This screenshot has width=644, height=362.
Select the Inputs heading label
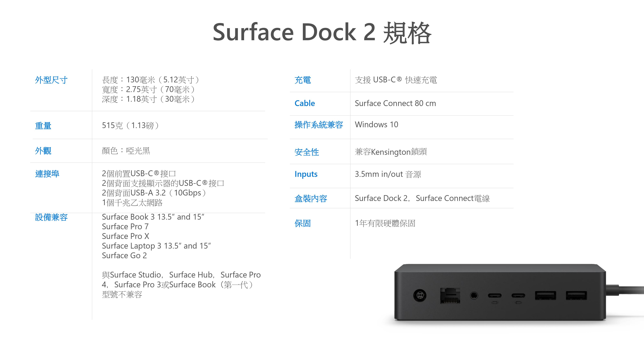(x=306, y=174)
